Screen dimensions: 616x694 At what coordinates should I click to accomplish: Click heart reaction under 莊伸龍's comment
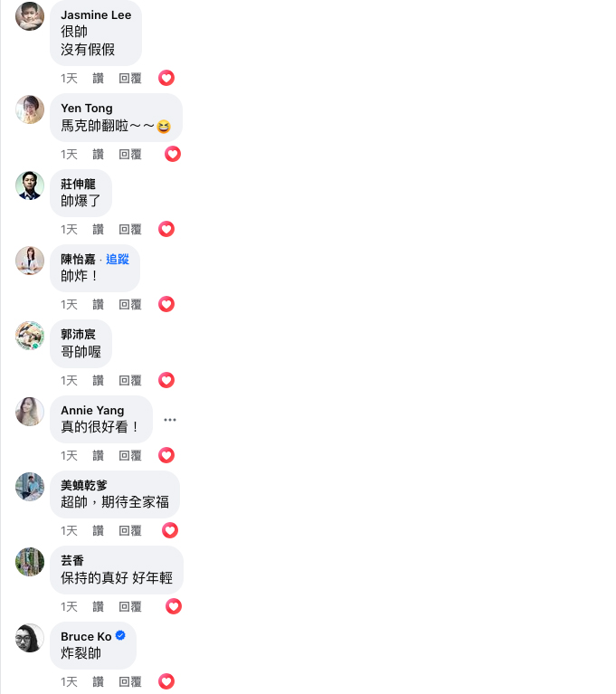pos(166,229)
